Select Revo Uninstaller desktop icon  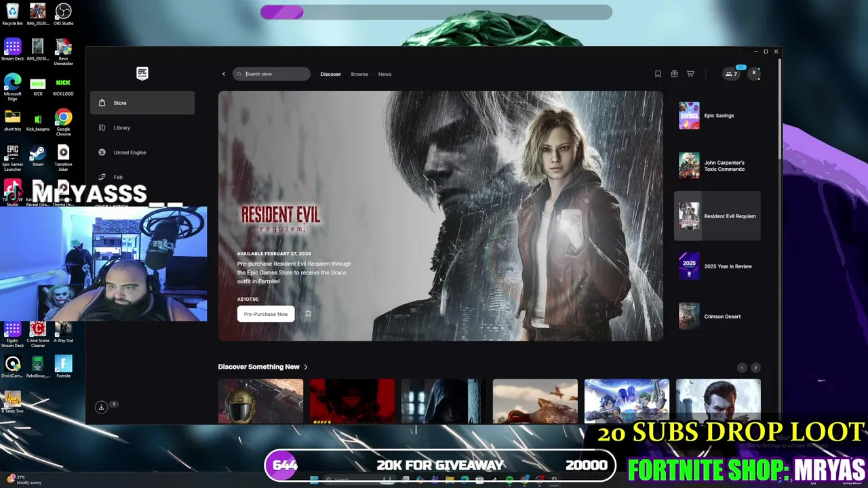point(63,51)
